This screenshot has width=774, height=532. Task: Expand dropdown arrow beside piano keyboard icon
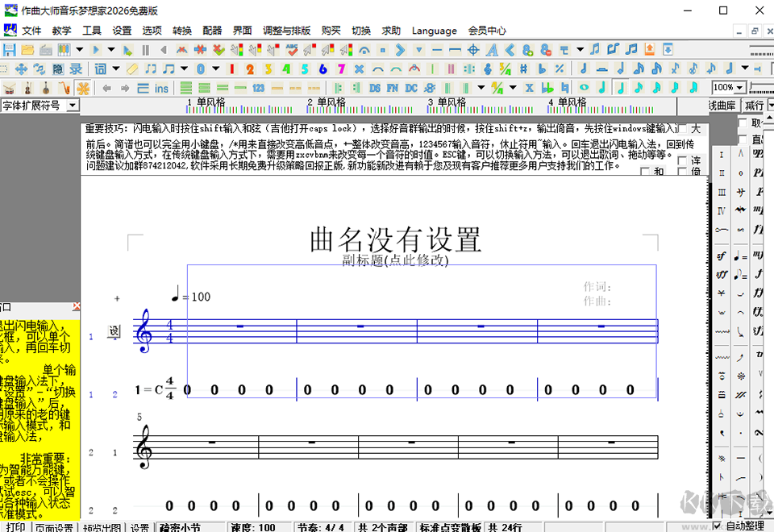point(80,50)
